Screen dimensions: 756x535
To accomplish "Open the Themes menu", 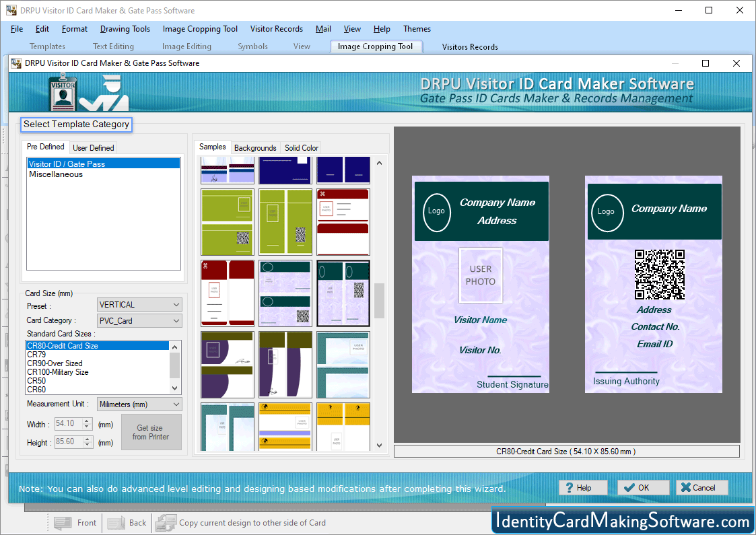I will point(417,29).
